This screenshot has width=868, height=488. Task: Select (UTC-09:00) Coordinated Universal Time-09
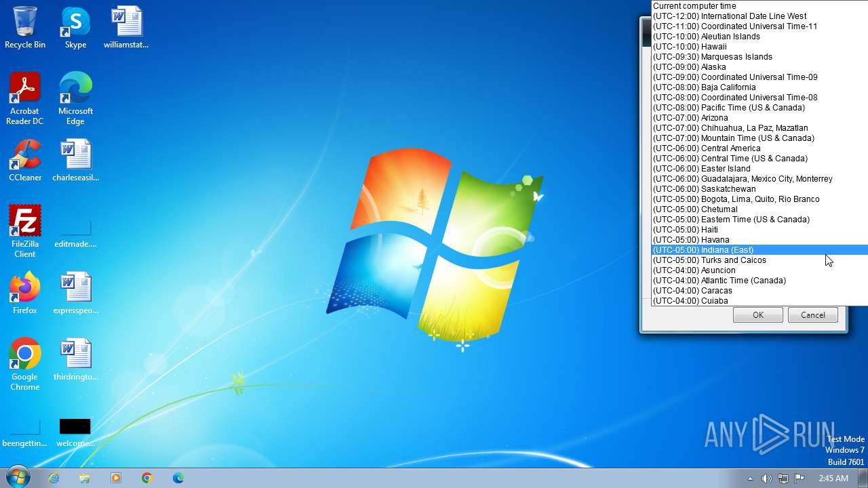(760, 77)
